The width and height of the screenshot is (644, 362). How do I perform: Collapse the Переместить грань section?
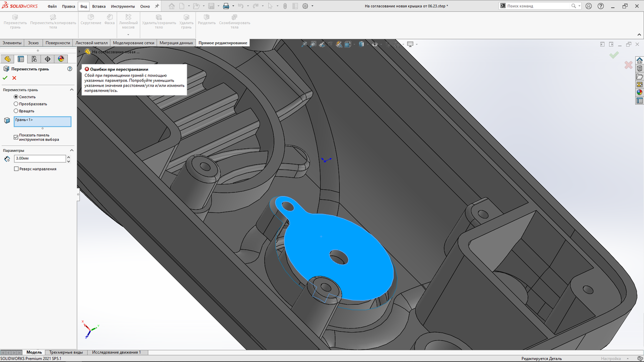click(71, 89)
